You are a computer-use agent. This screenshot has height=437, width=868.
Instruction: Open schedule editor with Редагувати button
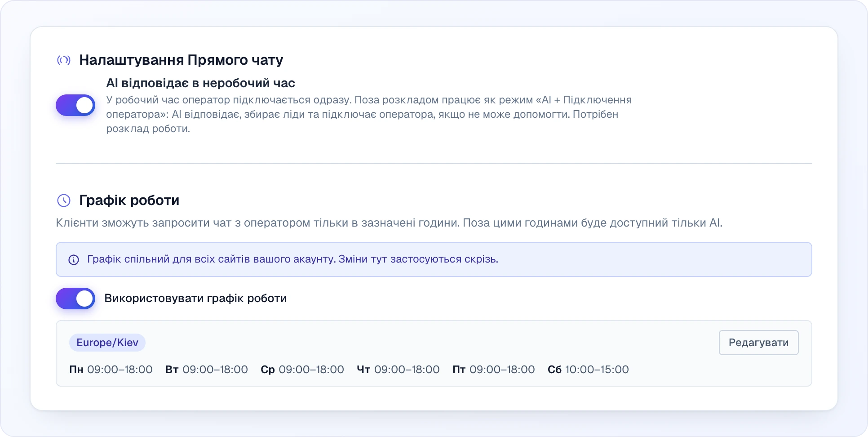click(758, 343)
